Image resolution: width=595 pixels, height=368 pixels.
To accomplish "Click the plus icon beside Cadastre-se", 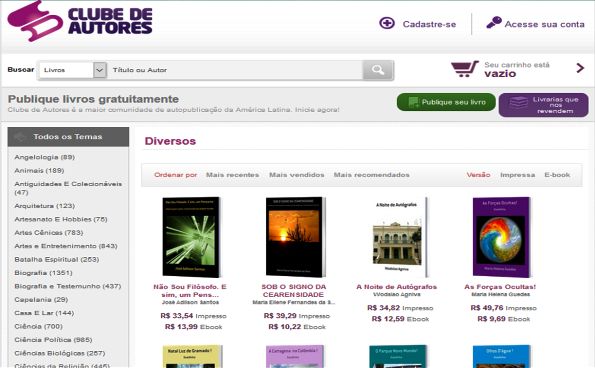I will [387, 24].
